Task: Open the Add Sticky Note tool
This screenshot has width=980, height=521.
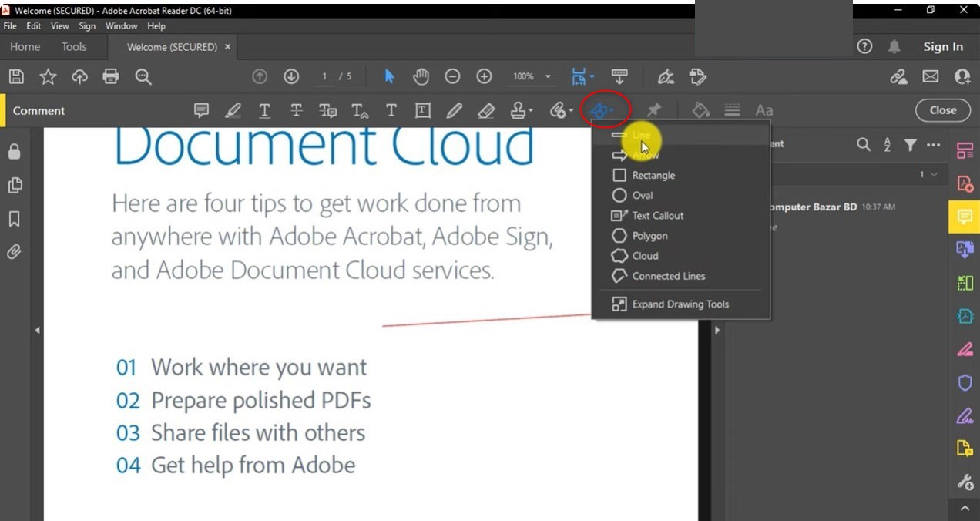Action: (x=201, y=110)
